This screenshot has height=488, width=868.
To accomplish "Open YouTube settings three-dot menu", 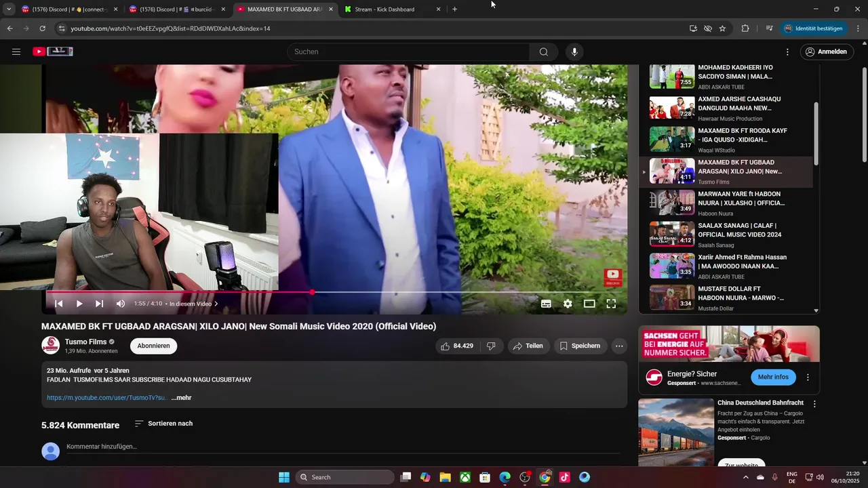I will (787, 52).
